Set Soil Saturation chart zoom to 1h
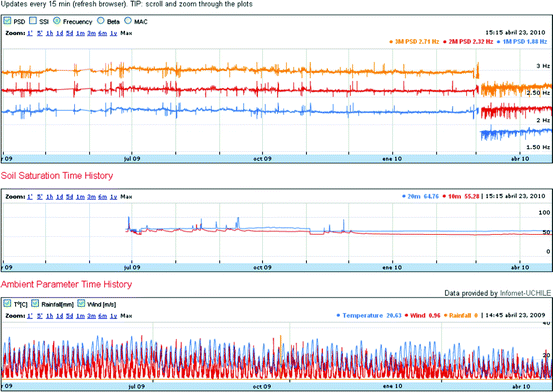The image size is (553, 392). (49, 197)
